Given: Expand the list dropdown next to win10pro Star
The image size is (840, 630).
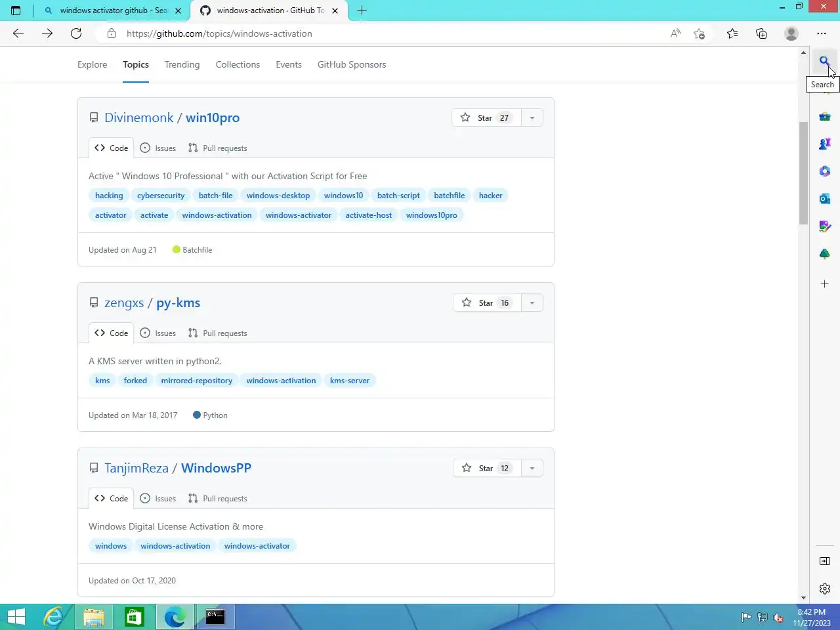Looking at the screenshot, I should pyautogui.click(x=532, y=117).
